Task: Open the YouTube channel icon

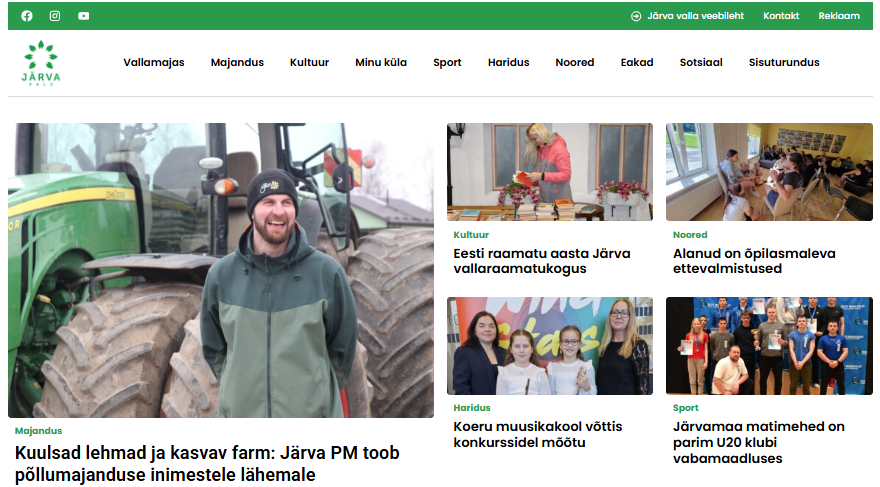Action: coord(83,16)
